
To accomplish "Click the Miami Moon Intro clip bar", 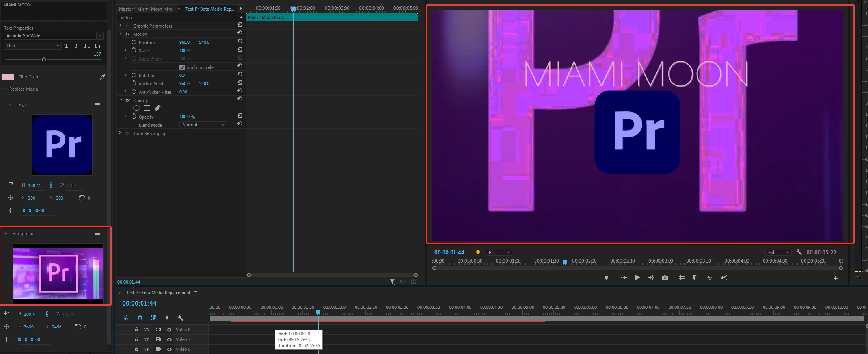I will pyautogui.click(x=332, y=17).
